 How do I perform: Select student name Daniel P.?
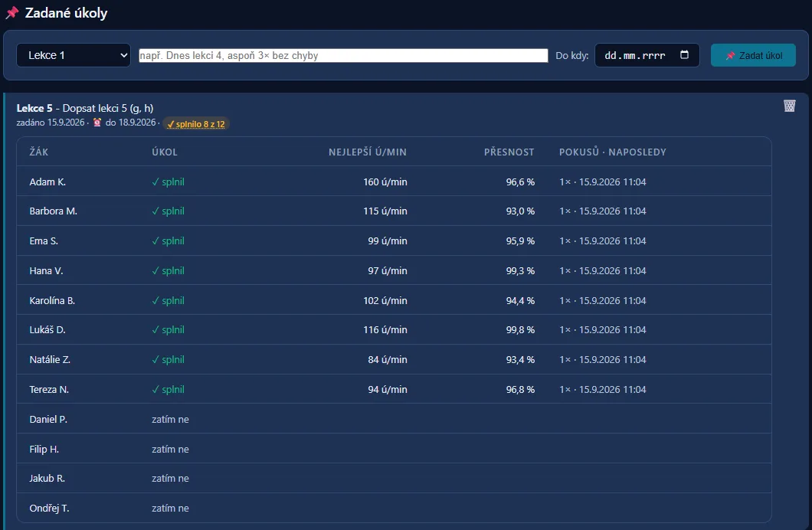[x=49, y=420]
